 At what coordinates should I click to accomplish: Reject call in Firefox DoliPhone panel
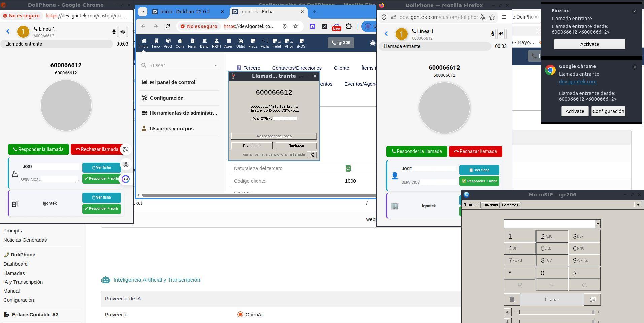pyautogui.click(x=475, y=151)
